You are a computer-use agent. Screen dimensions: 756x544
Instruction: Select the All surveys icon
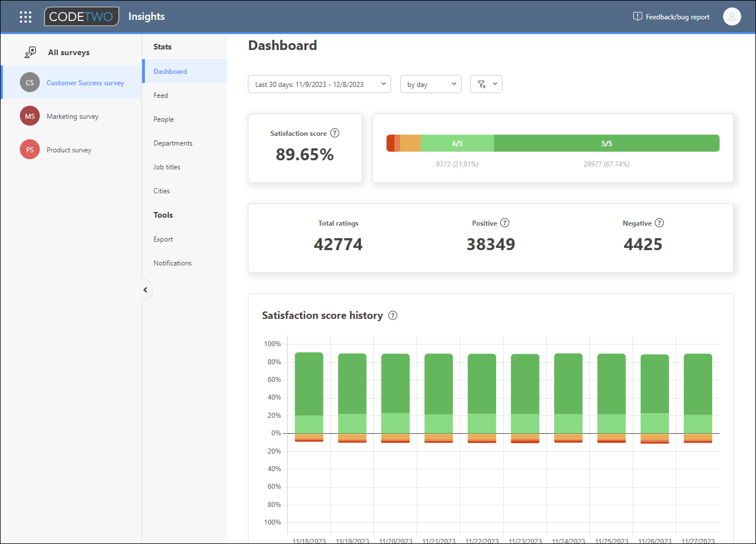coord(30,52)
